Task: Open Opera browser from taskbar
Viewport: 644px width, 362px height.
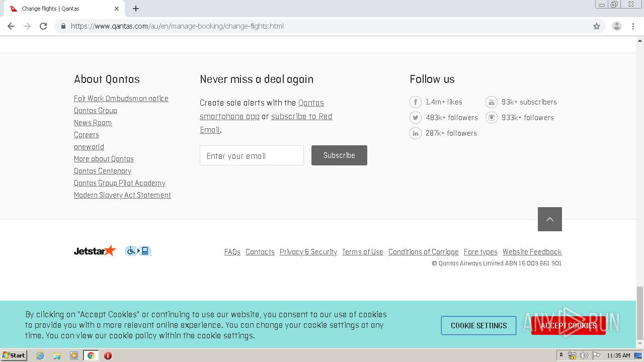Action: (108, 355)
